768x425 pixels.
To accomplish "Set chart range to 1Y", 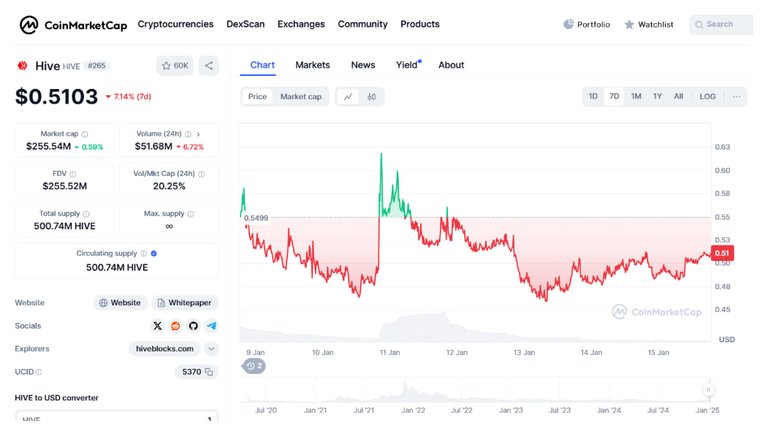I will [x=657, y=96].
